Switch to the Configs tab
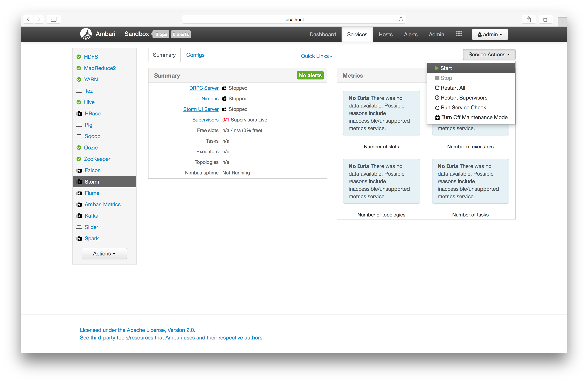This screenshot has width=588, height=383. 195,55
